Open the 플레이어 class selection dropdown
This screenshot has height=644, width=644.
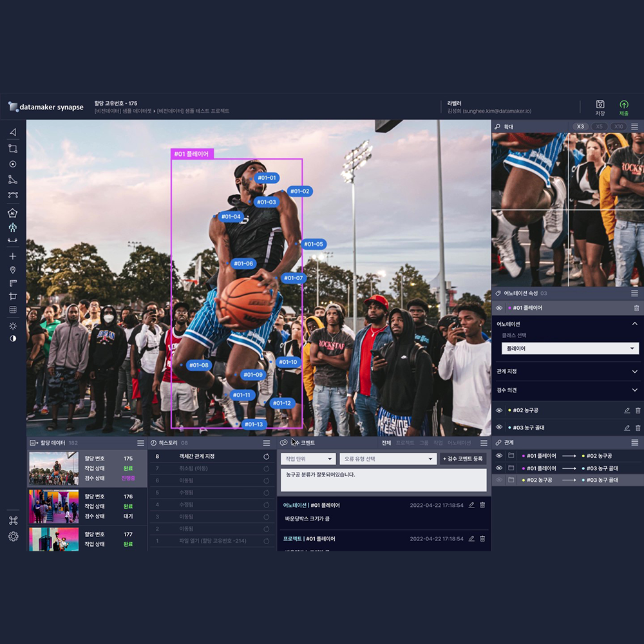(x=570, y=348)
